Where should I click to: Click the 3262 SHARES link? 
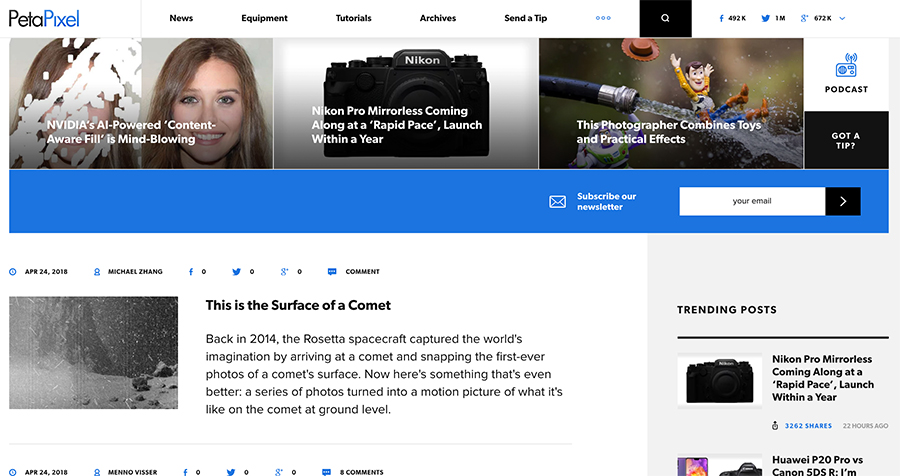(808, 425)
